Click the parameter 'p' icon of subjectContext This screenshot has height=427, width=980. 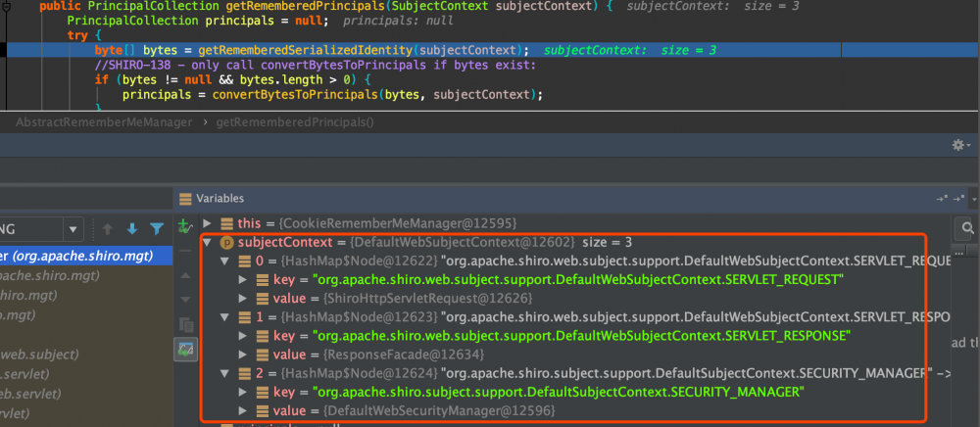click(227, 242)
